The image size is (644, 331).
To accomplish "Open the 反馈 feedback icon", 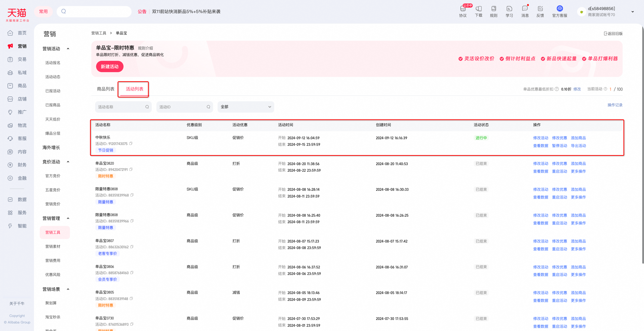I will click(x=540, y=12).
